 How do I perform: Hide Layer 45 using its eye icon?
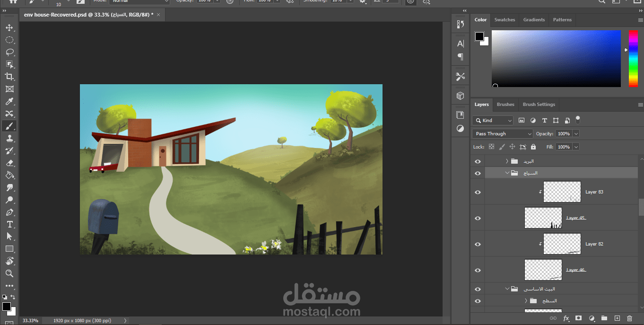(x=478, y=218)
